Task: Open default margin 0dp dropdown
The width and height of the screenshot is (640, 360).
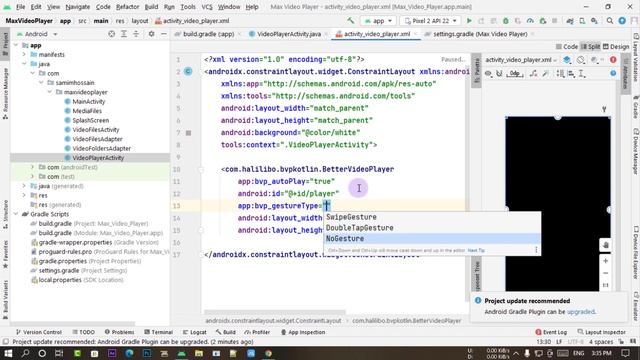Action: [515, 73]
